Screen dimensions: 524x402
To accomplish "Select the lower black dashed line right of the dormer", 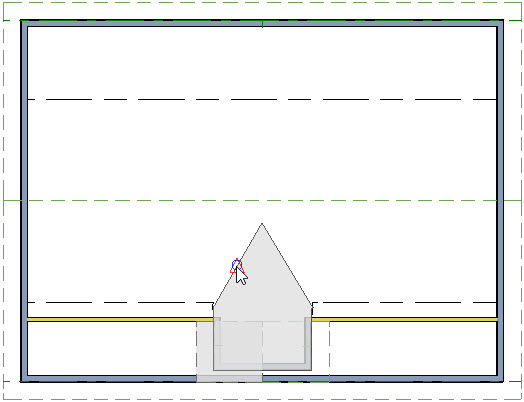I will [404, 303].
